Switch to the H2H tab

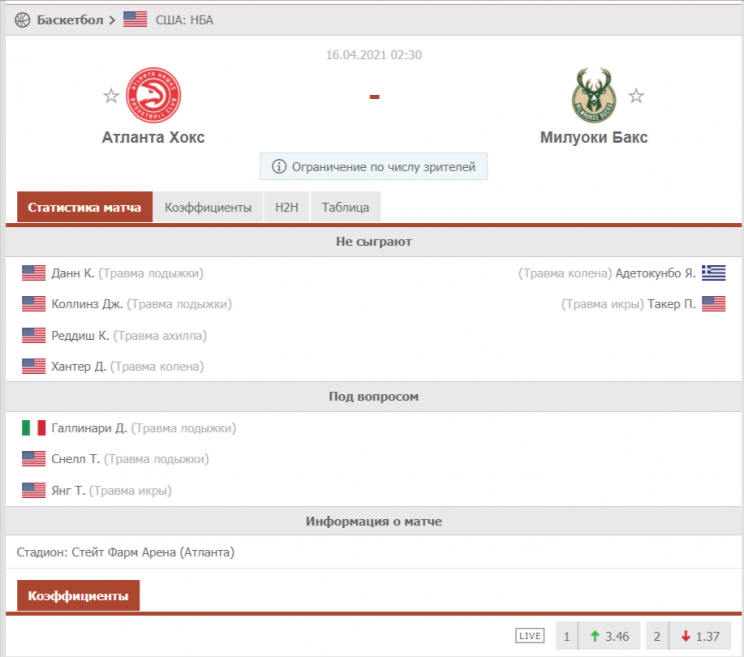(287, 207)
